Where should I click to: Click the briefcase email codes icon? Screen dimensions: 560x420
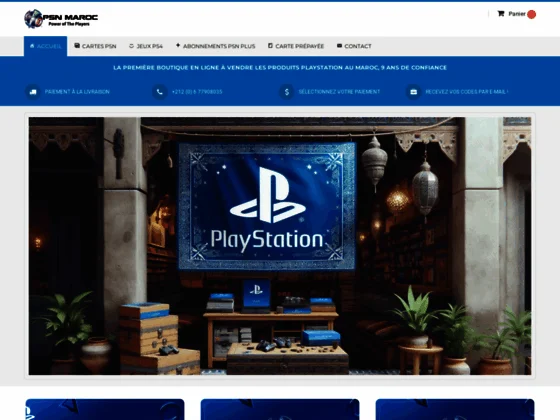[x=414, y=92]
